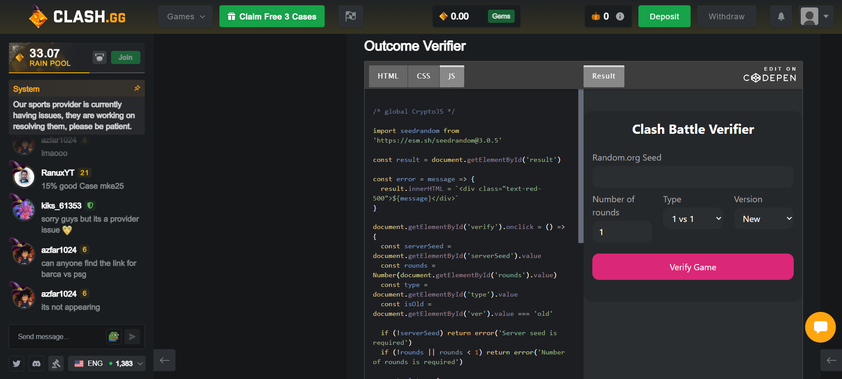Click the pin icon on System message

tap(137, 89)
